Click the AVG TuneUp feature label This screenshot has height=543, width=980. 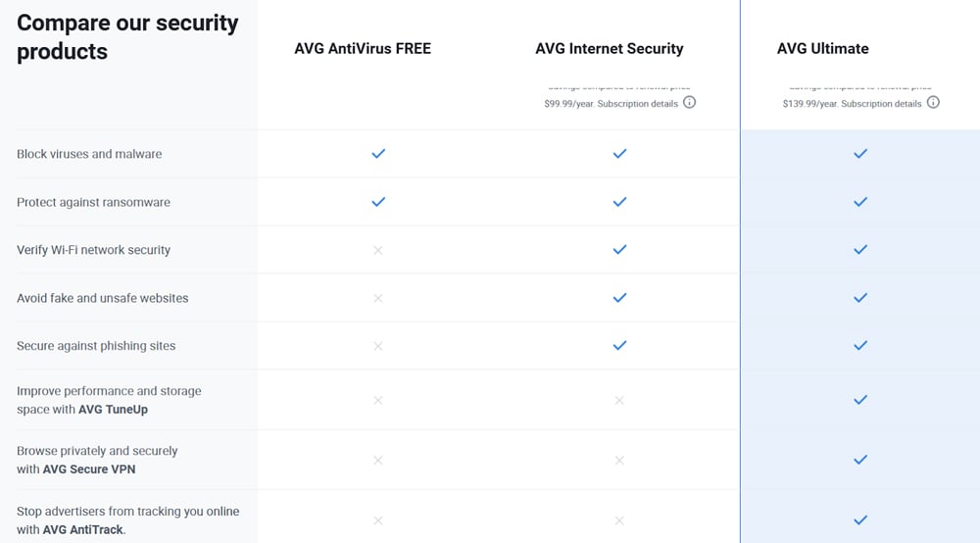(x=113, y=410)
